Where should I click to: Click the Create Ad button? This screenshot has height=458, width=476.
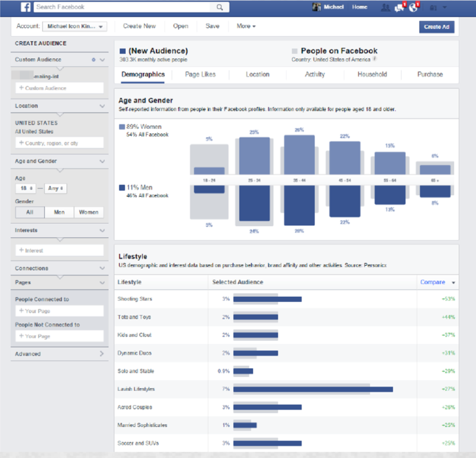[437, 27]
